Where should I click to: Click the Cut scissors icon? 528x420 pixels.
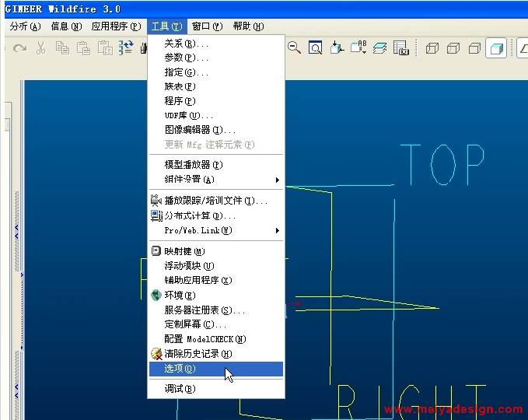[40, 47]
